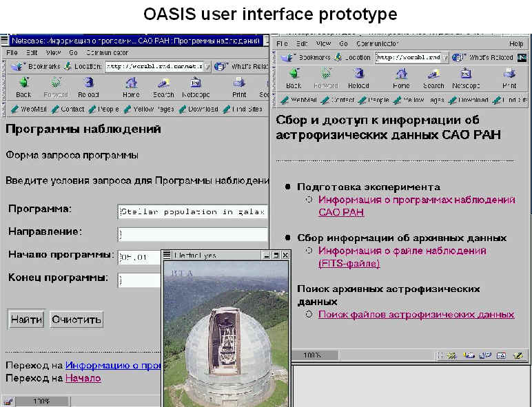Open File menu in right Netscape window
The height and width of the screenshot is (407, 532).
[x=282, y=44]
